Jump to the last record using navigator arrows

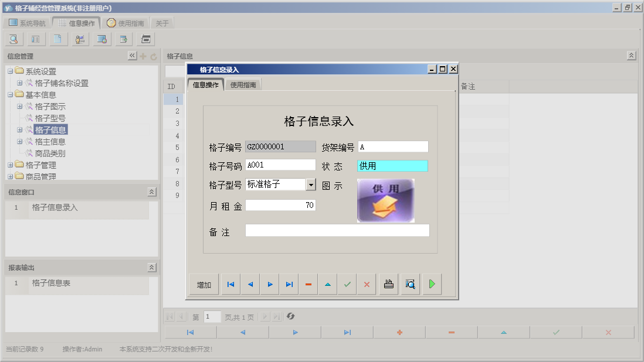point(289,284)
